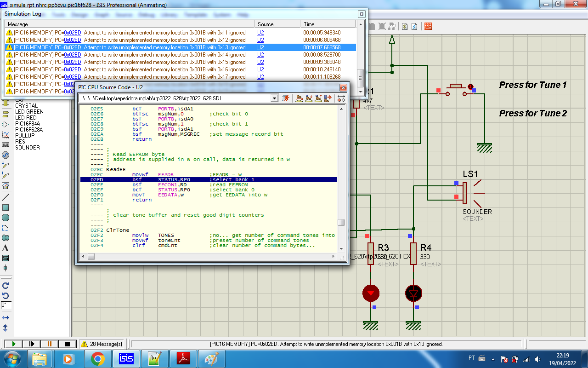The image size is (588, 368).
Task: Click the vertical scrollbar thumb in source code window
Action: point(341,222)
